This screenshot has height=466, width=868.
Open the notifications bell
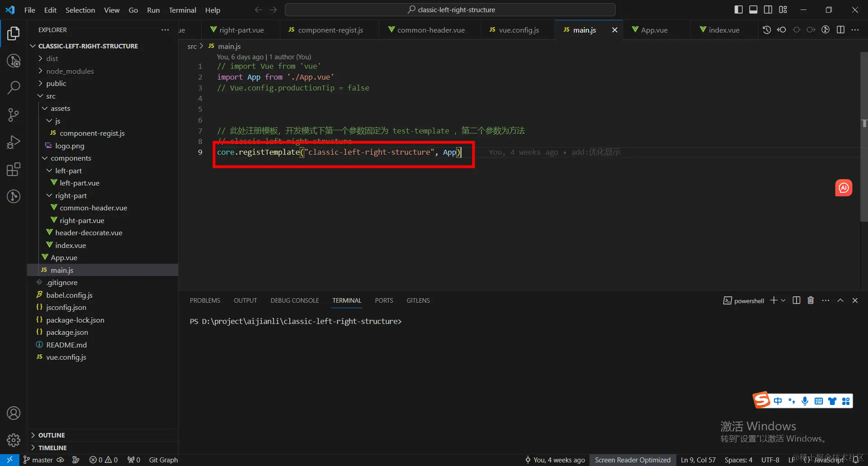pyautogui.click(x=856, y=460)
